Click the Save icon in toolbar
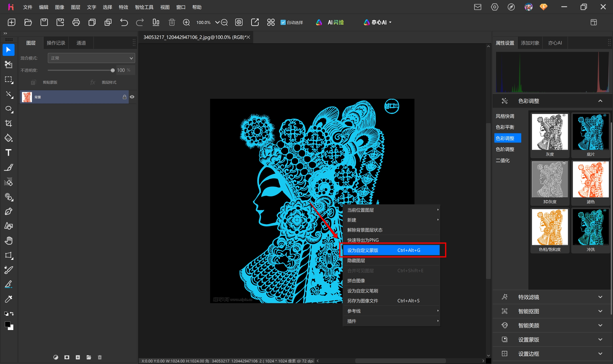This screenshot has width=613, height=364. [x=44, y=22]
